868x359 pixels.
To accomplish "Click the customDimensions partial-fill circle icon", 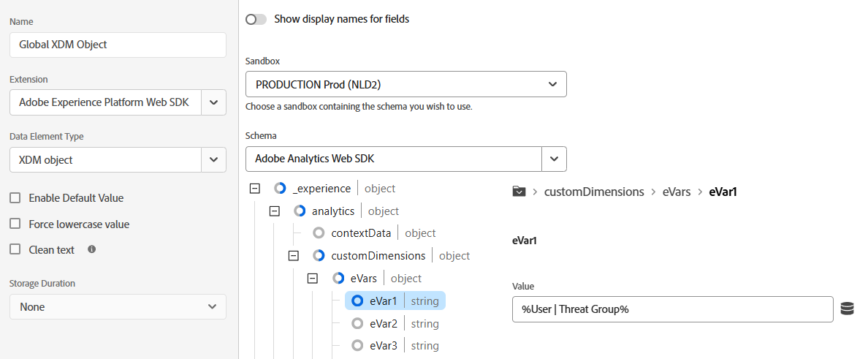I will 319,255.
